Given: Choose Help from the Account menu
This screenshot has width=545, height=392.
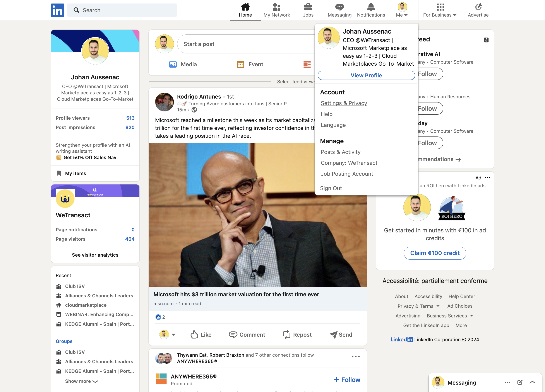Looking at the screenshot, I should click(326, 114).
